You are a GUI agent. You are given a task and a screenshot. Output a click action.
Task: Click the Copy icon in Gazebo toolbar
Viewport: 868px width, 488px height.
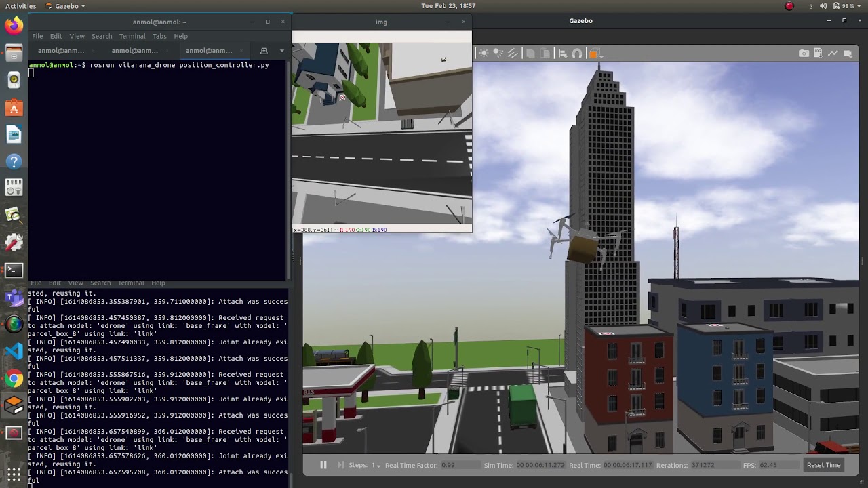coord(530,53)
